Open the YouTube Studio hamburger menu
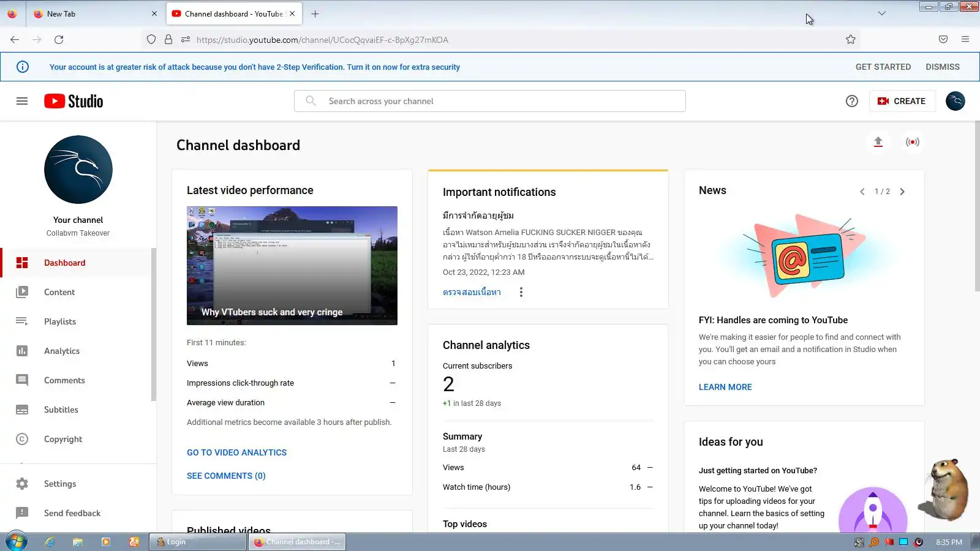 point(22,101)
